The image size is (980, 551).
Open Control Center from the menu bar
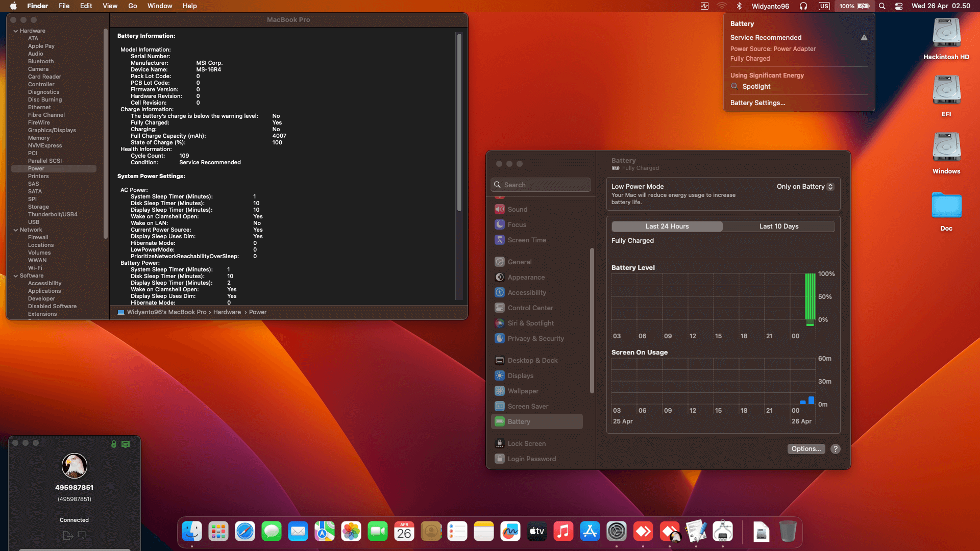coord(899,6)
